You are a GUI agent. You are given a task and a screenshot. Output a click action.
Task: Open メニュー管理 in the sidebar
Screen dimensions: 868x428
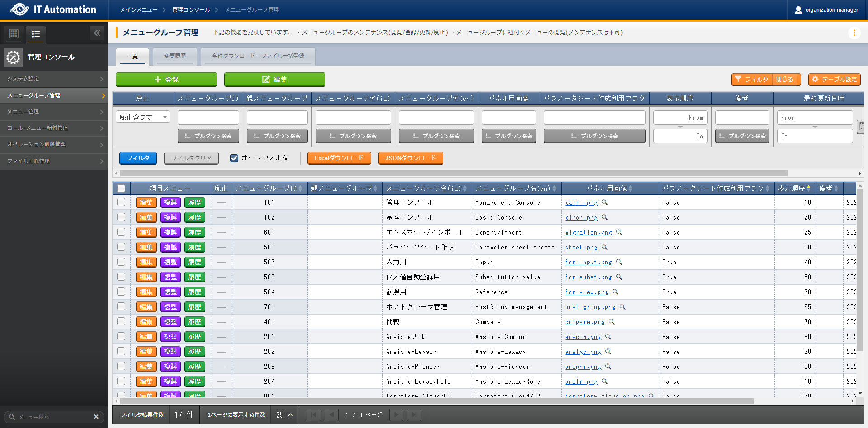pyautogui.click(x=54, y=112)
